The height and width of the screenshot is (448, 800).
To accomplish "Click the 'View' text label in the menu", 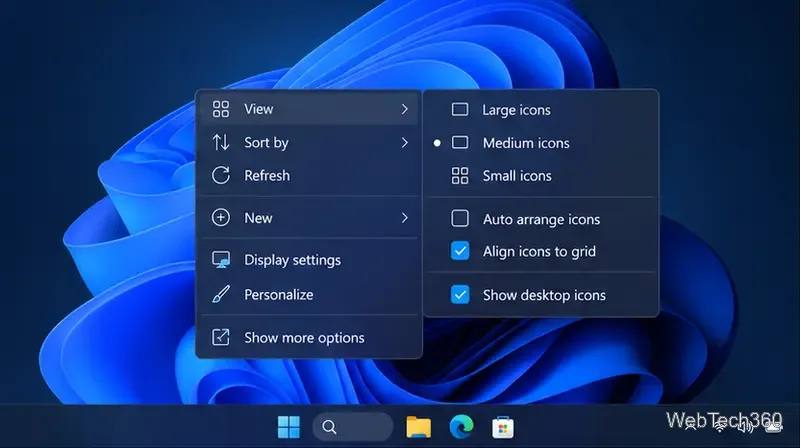I will point(259,109).
